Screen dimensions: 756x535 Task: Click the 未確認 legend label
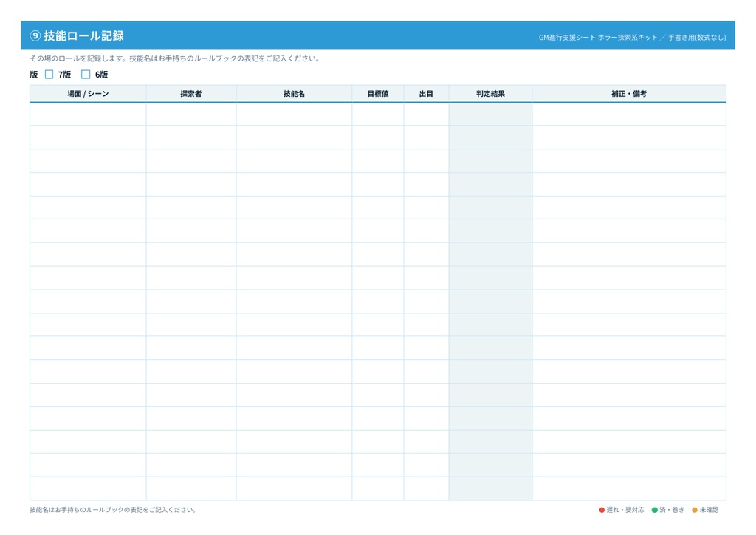pyautogui.click(x=709, y=510)
